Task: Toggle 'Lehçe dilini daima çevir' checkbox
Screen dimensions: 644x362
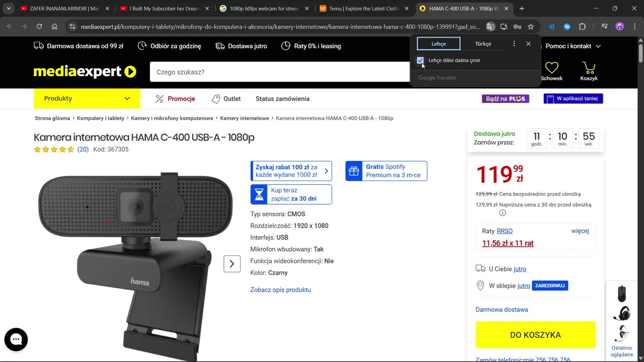Action: click(x=420, y=60)
